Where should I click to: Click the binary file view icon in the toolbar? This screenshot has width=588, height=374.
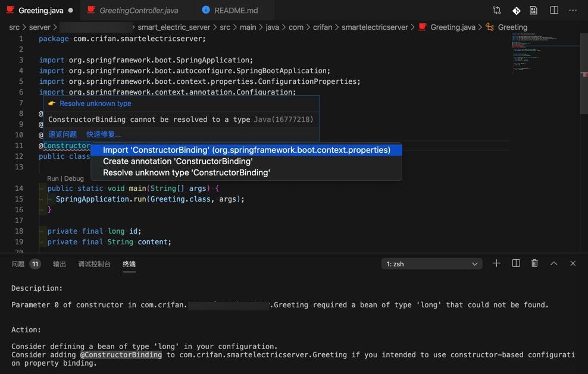pyautogui.click(x=533, y=10)
